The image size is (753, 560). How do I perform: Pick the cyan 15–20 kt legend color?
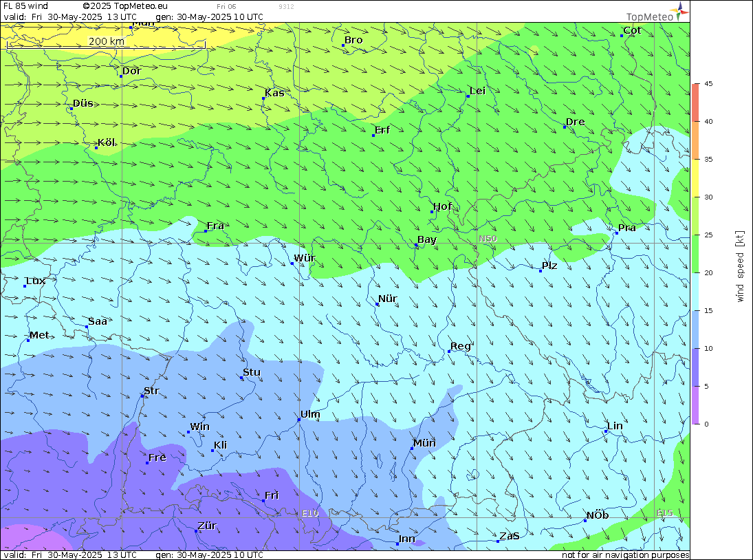(x=695, y=292)
